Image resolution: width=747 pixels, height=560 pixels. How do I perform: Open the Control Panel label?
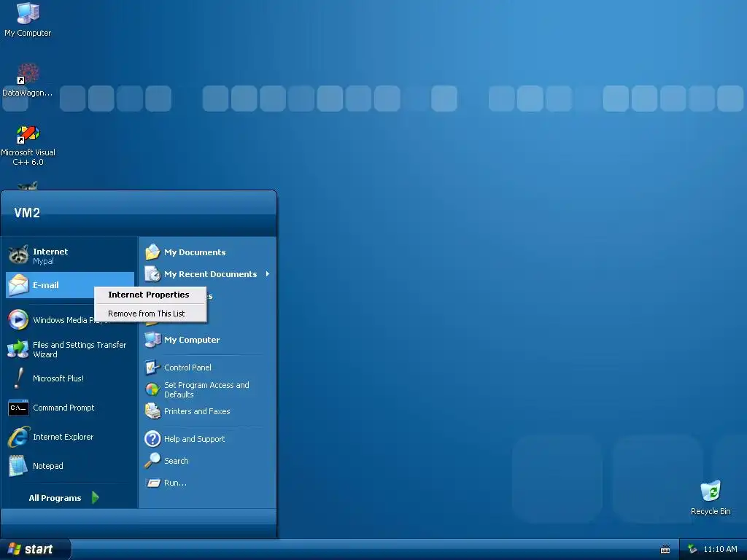pyautogui.click(x=187, y=367)
